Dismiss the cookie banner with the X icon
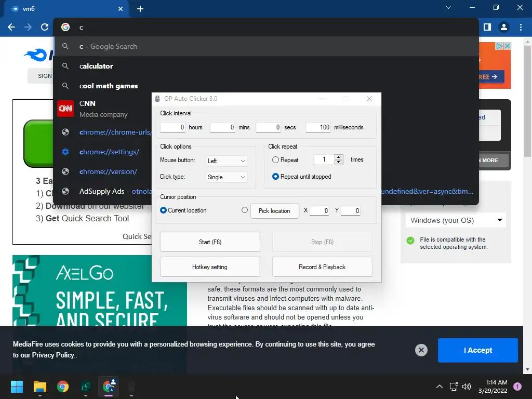Screen dimensions: 532x399 click(x=421, y=350)
